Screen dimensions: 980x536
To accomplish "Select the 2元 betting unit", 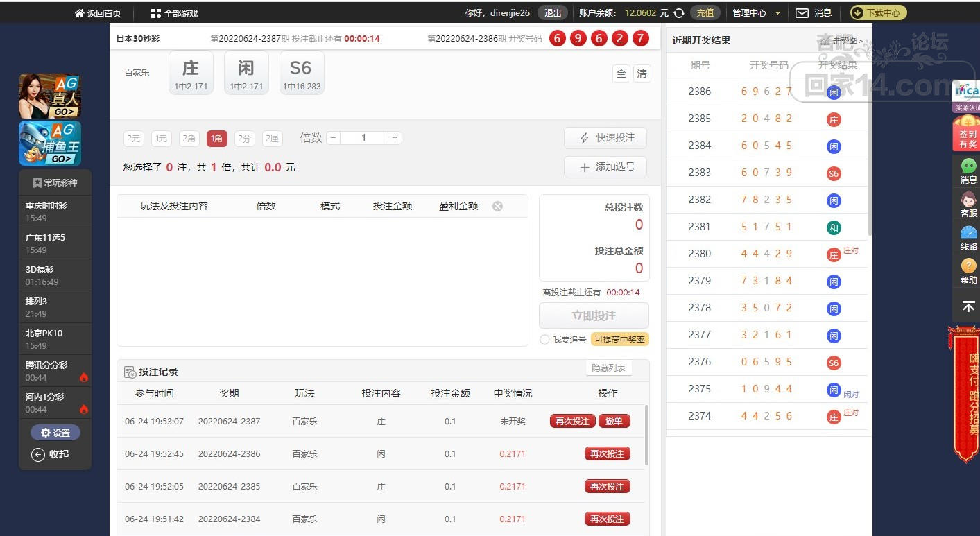I will 134,139.
